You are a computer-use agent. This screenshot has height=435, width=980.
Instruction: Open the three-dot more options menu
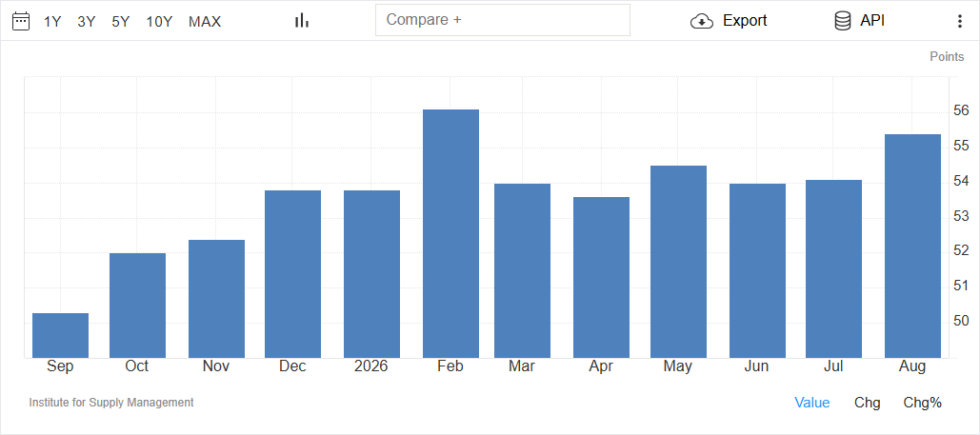960,21
